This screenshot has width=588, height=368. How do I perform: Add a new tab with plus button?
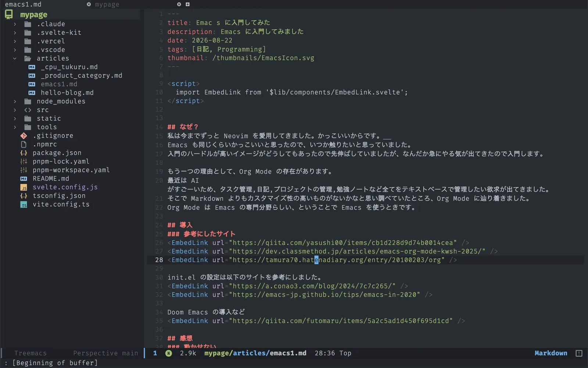187,4
